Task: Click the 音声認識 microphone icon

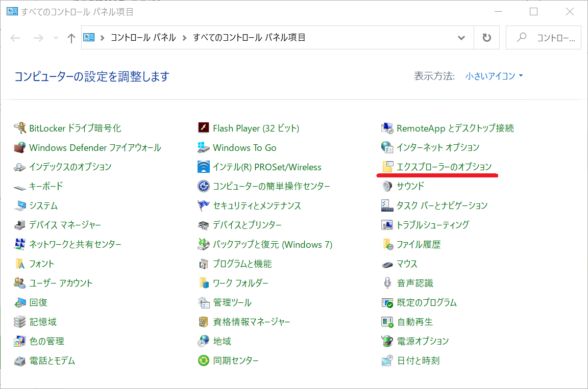Action: pos(387,283)
